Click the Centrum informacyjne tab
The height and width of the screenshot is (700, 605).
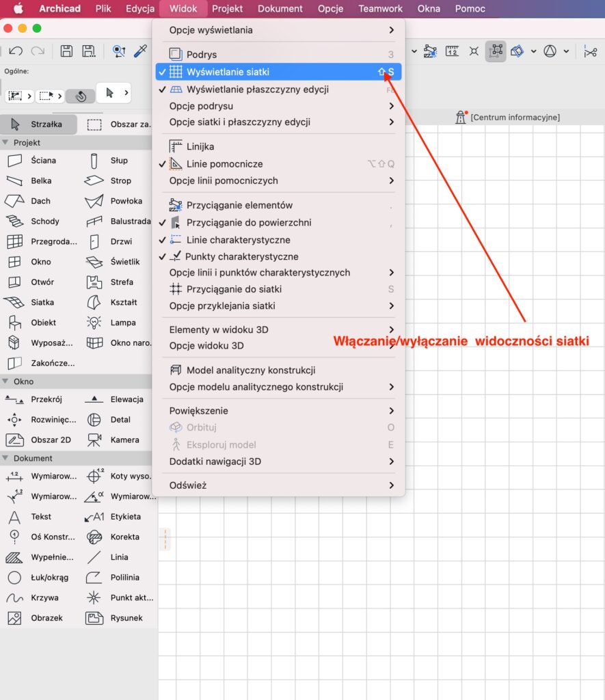[508, 118]
